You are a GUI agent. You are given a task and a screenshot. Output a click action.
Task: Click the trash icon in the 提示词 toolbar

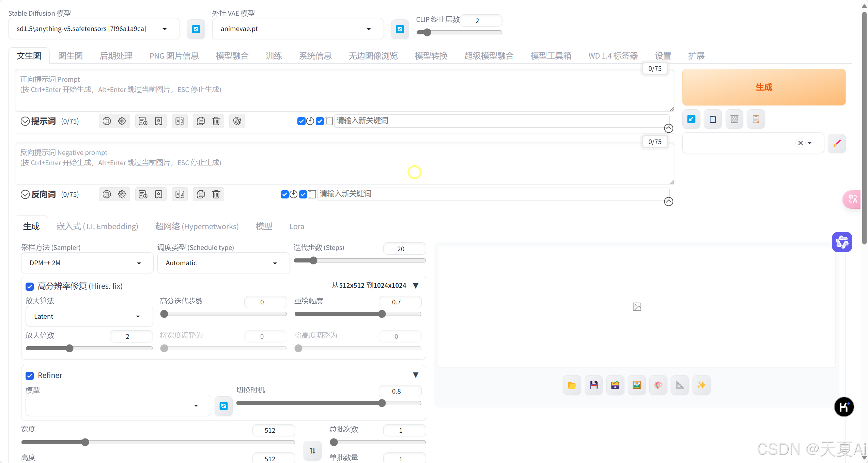pyautogui.click(x=216, y=121)
